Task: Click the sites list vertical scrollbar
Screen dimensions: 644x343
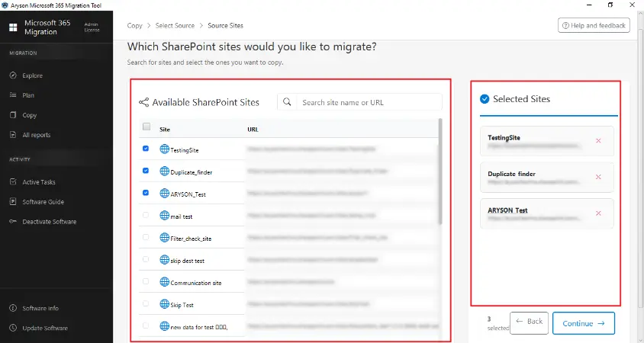Action: tap(440, 171)
